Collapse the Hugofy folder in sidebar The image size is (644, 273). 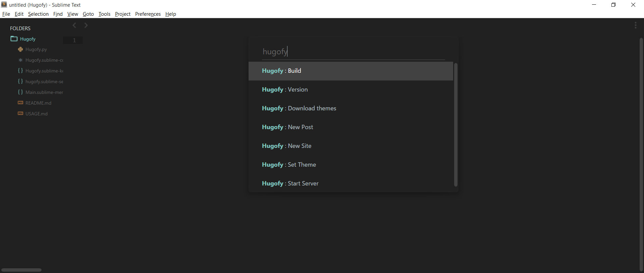point(28,39)
